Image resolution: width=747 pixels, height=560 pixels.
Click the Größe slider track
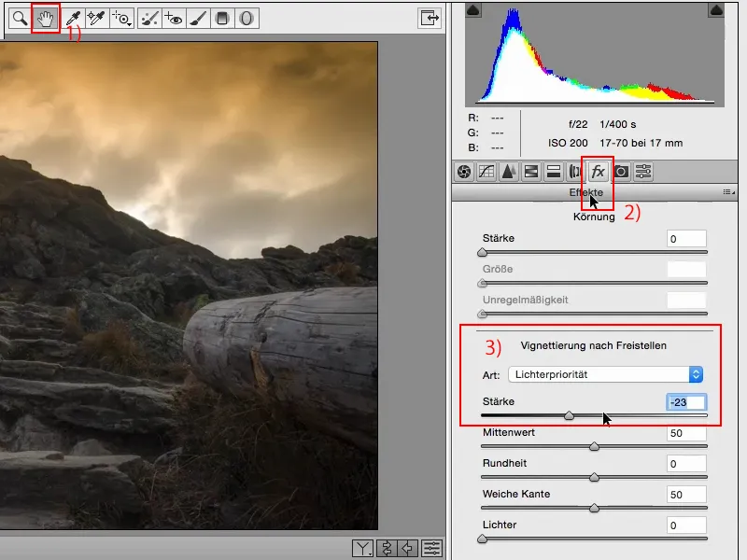(594, 284)
